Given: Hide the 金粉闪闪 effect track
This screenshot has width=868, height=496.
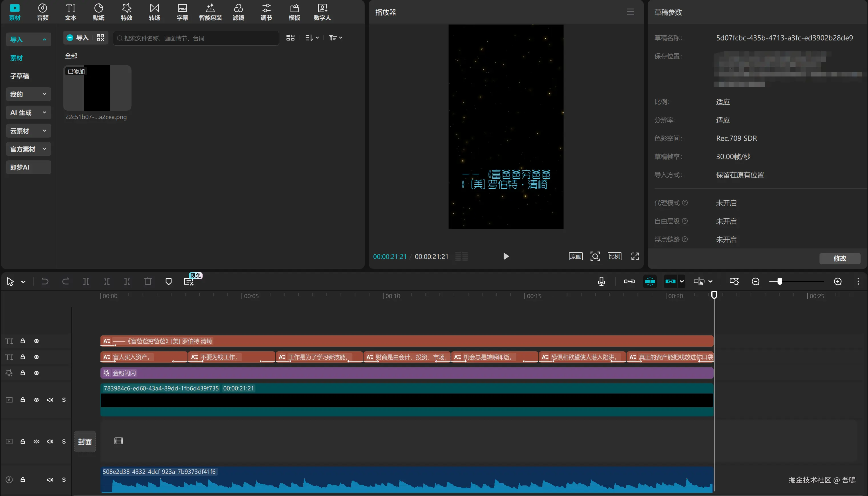Looking at the screenshot, I should (37, 373).
